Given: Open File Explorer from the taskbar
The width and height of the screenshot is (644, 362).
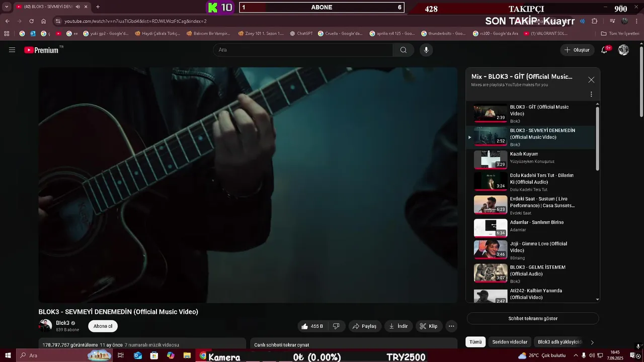Looking at the screenshot, I should coord(187,355).
